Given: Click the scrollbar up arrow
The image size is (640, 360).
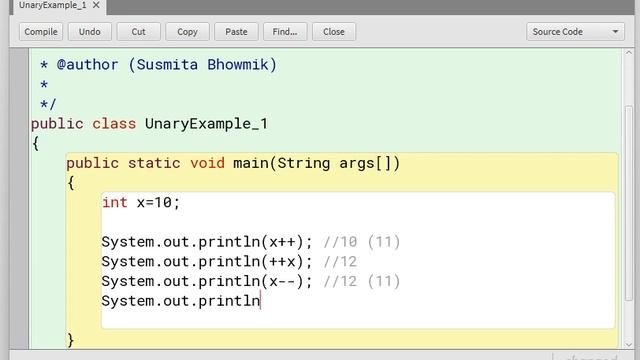Looking at the screenshot, I should [629, 53].
